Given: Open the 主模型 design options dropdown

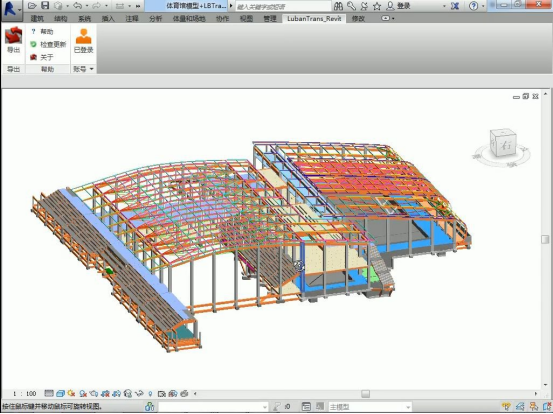Looking at the screenshot, I should tap(370, 407).
